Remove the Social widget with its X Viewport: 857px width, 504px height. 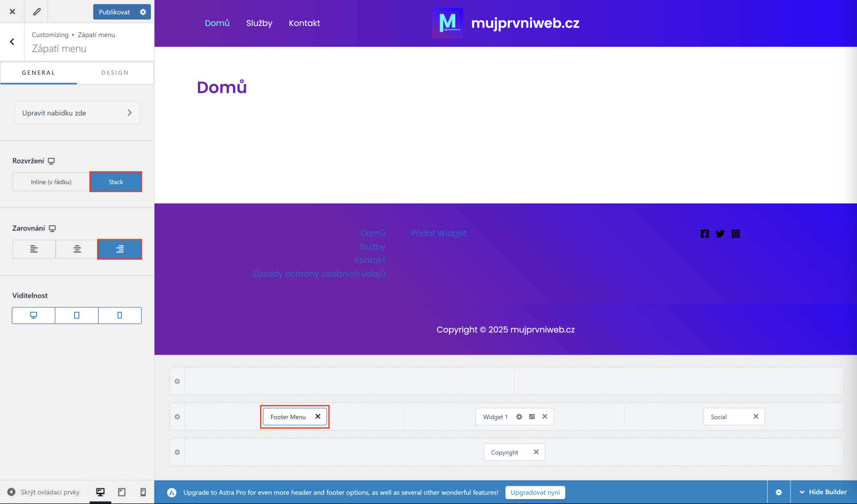756,417
